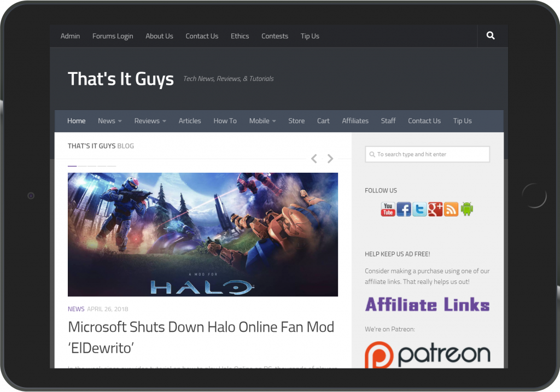This screenshot has height=392, width=560.
Task: Click the Halo featured article image
Action: point(202,234)
